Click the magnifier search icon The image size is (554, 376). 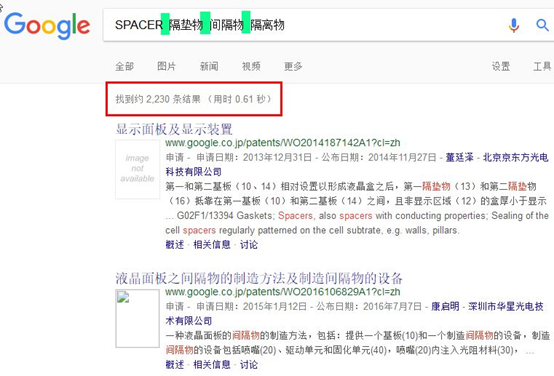tap(542, 25)
